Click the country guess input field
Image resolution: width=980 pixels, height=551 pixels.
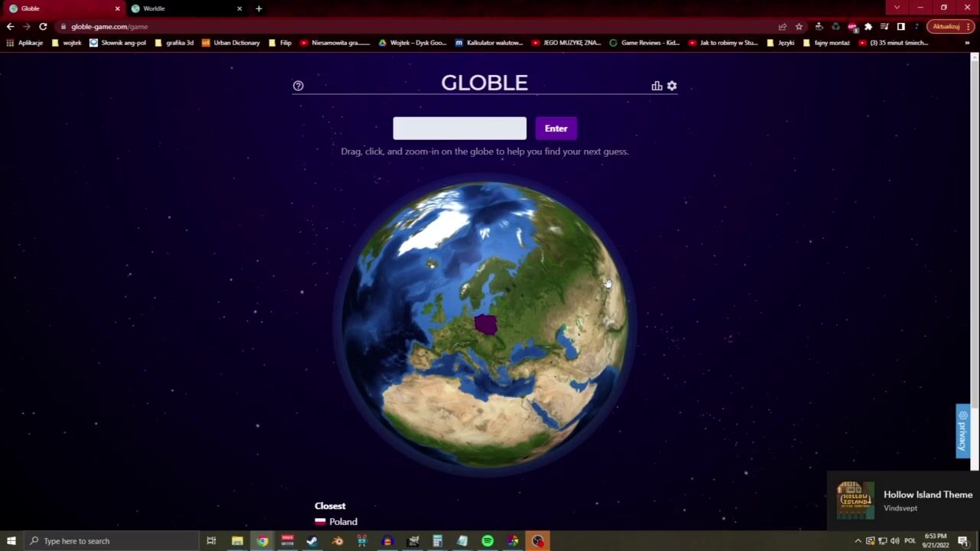point(459,129)
